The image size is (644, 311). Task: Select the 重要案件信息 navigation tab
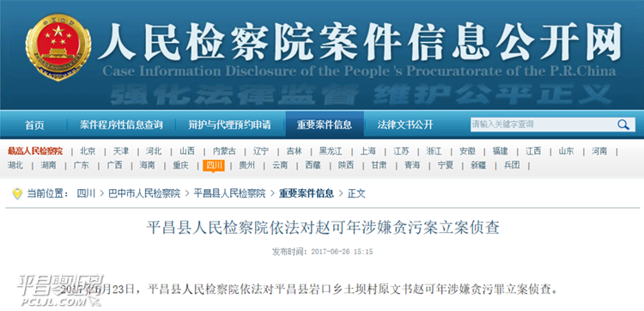(325, 125)
